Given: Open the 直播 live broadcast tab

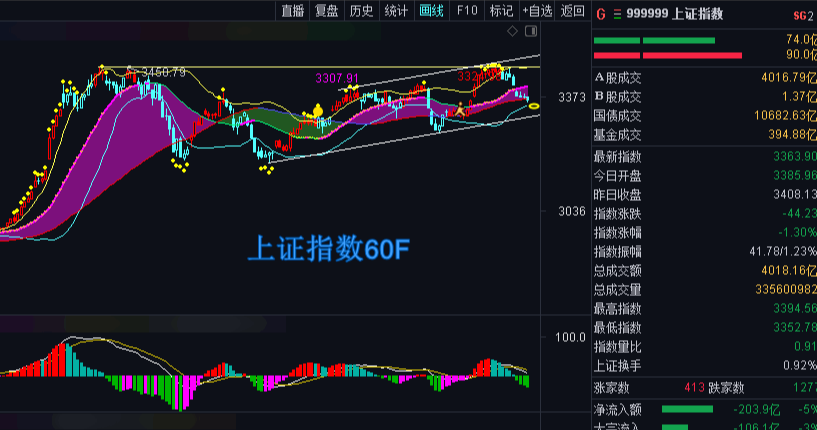Looking at the screenshot, I should (293, 11).
